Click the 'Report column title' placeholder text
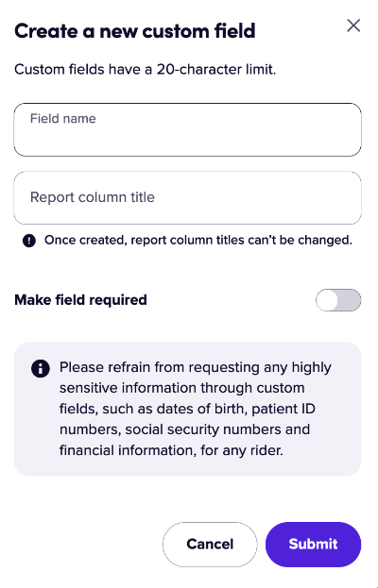 point(93,197)
